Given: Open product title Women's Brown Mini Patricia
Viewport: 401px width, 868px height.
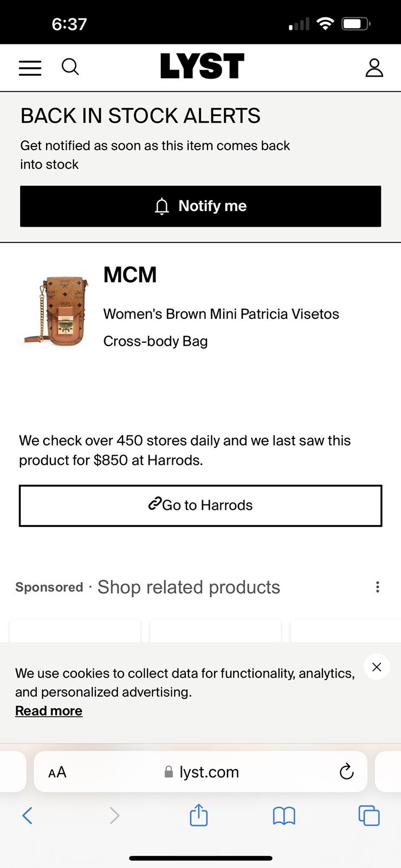Looking at the screenshot, I should coord(221,328).
